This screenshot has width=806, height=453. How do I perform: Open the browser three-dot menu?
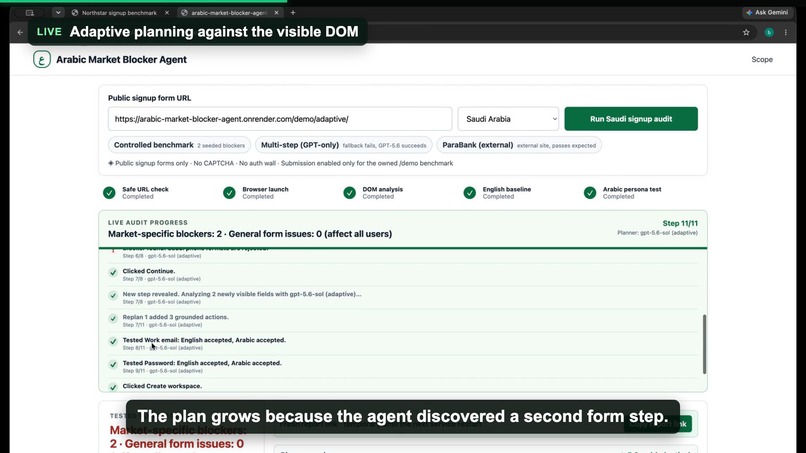[x=785, y=32]
